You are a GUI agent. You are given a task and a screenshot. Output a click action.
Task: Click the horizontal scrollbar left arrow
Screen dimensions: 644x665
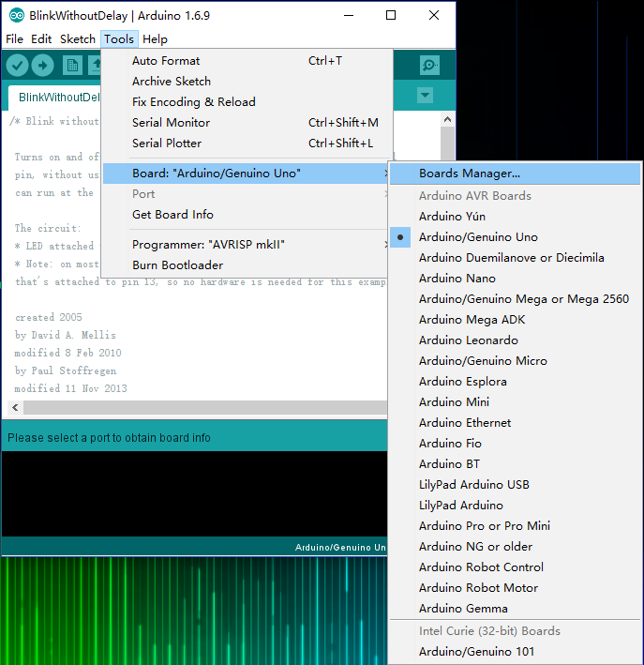[x=15, y=408]
